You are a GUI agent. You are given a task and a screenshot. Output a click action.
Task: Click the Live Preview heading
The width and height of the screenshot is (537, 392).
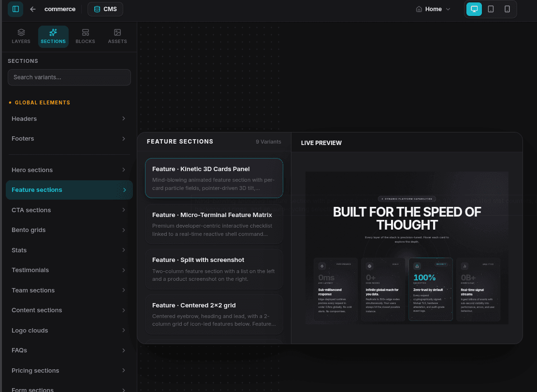[321, 143]
